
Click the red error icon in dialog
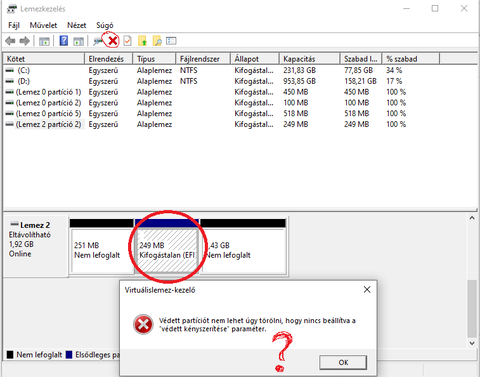[x=143, y=324]
